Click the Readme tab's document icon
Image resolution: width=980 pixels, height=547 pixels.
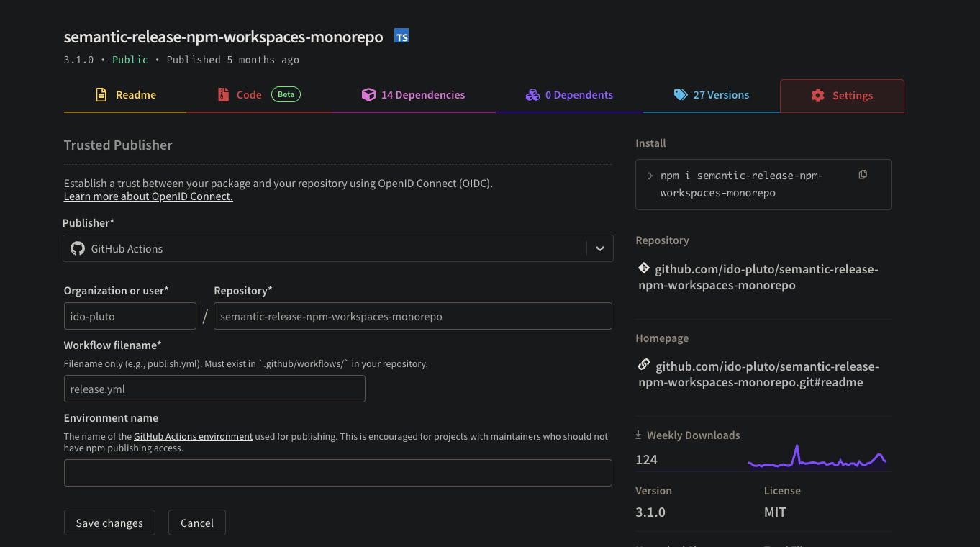pos(101,94)
